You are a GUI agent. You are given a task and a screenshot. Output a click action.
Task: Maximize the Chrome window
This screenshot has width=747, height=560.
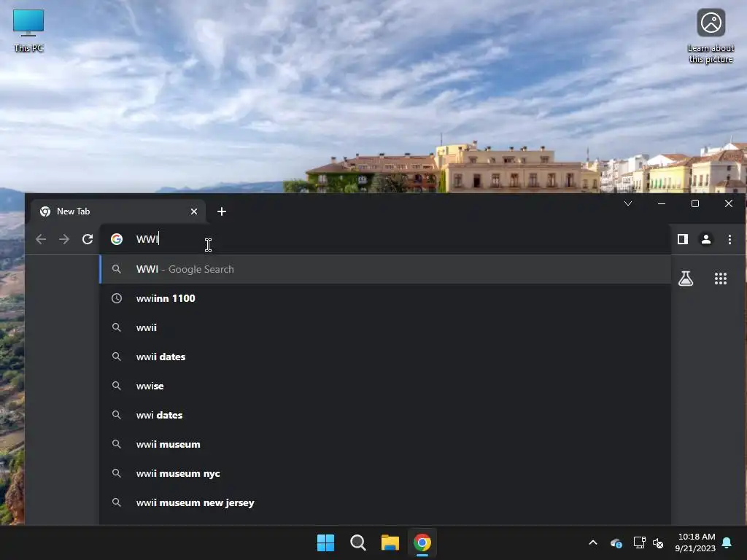click(x=695, y=204)
